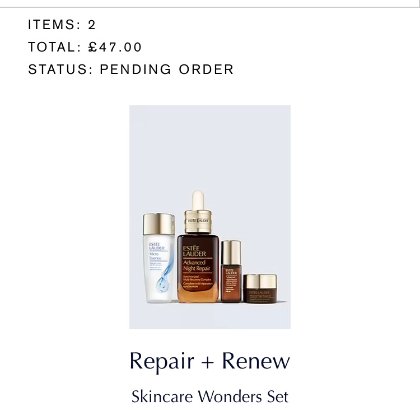Click the mini brown serum bottle
Image resolution: width=420 pixels, height=420 pixels.
(231, 271)
